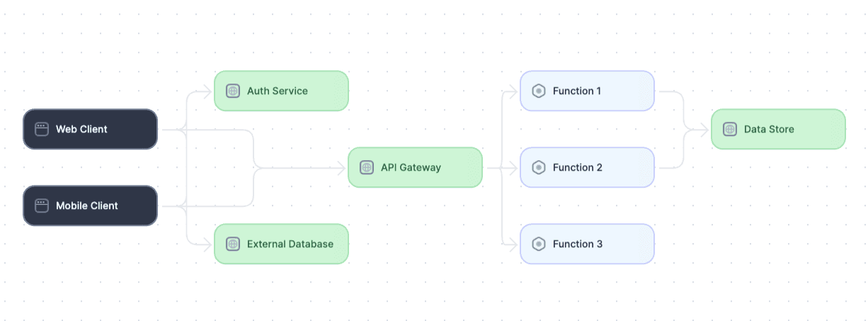Image resolution: width=868 pixels, height=321 pixels.
Task: Click the hexagon icon on Function 2
Action: coord(539,167)
